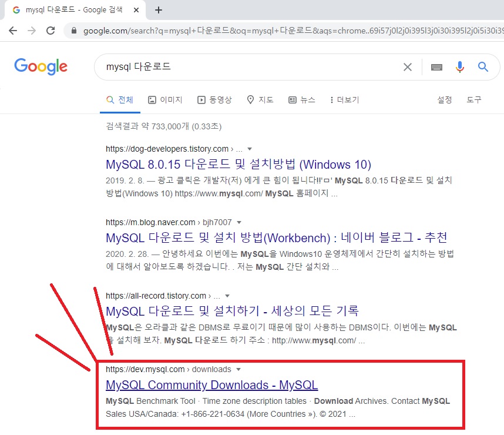Click the https://m.blog.naver.com › bjh7007 URL text
Viewport: 504px width, 435px height.
(x=169, y=222)
